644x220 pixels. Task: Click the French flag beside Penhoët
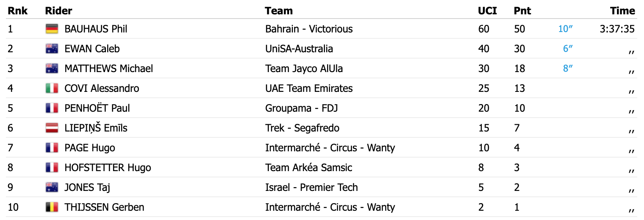pos(51,108)
